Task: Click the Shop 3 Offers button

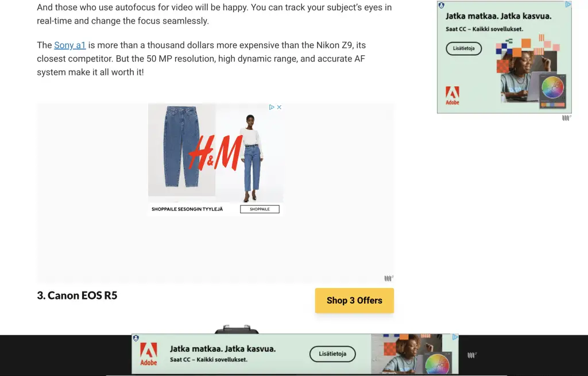Action: coord(354,301)
